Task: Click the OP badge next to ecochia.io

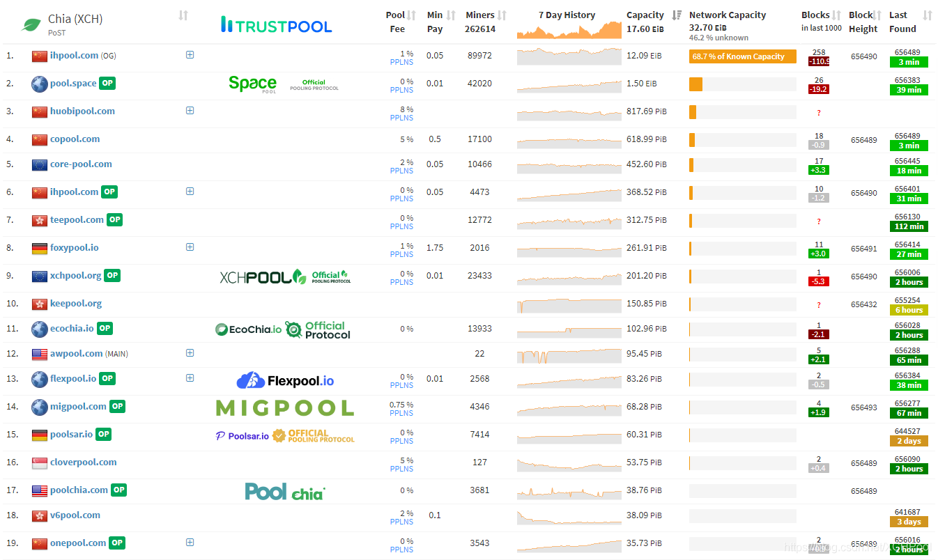Action: coord(105,328)
